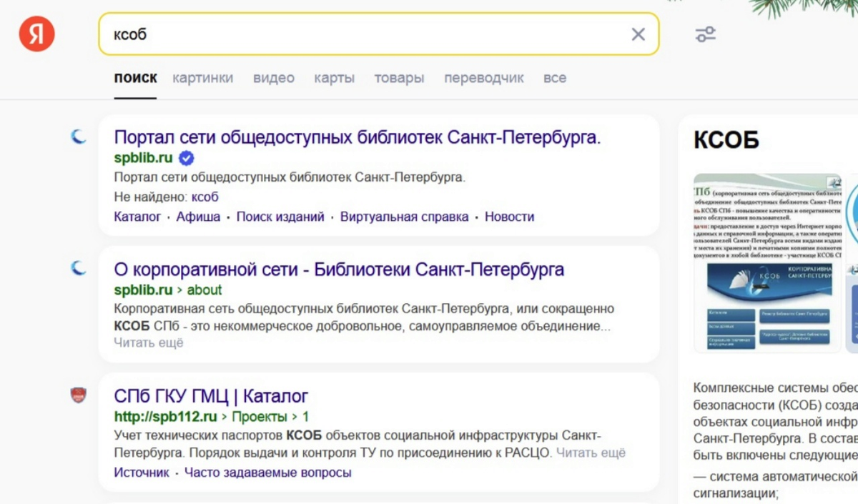Viewport: 858px width, 504px height.
Task: Open search settings via the filter icon
Action: [x=705, y=34]
